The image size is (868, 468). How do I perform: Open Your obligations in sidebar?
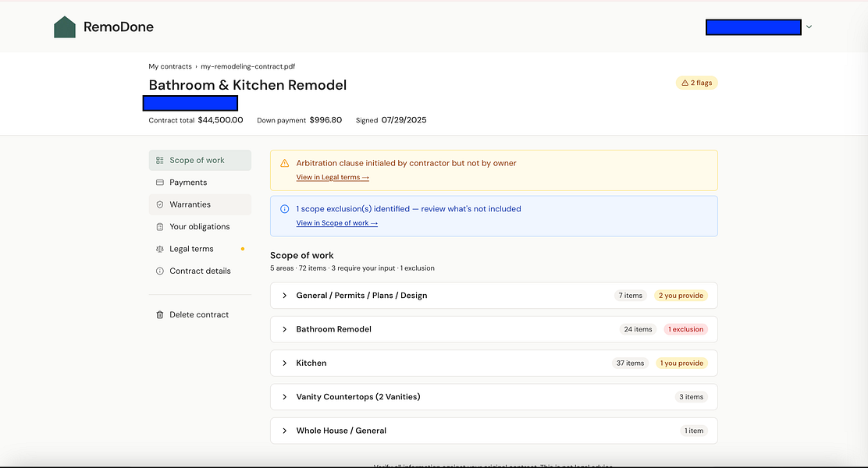200,226
